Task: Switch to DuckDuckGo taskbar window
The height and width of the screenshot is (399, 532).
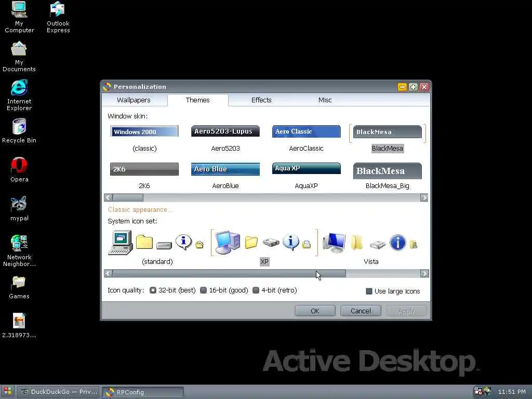Action: [58, 392]
